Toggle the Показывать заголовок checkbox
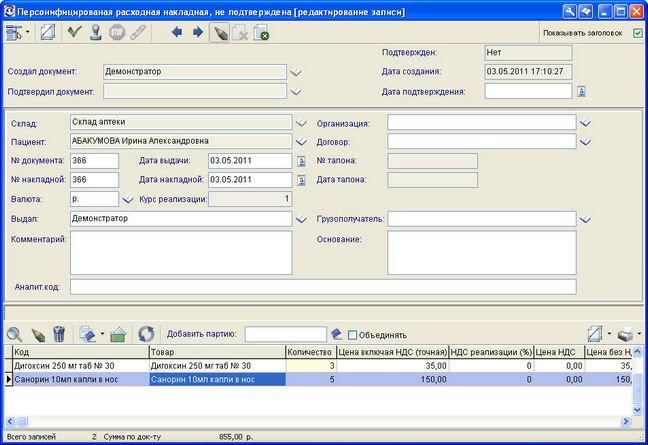 tap(638, 33)
